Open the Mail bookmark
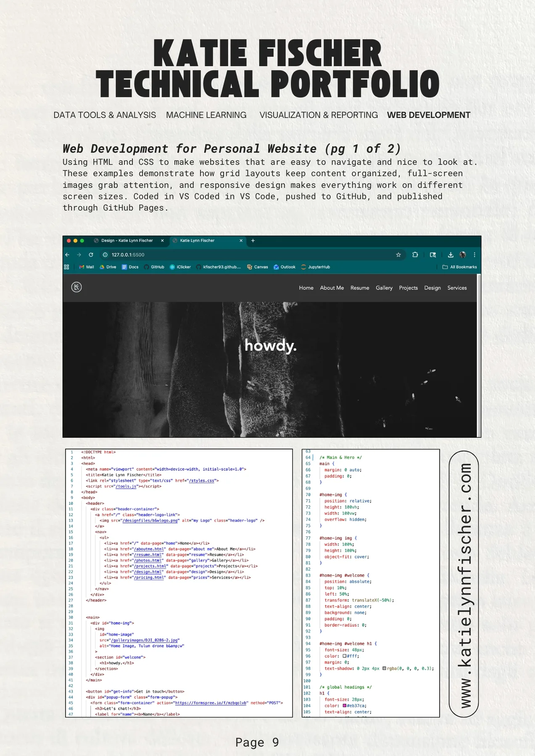Viewport: 535px width, 756px height. point(87,267)
